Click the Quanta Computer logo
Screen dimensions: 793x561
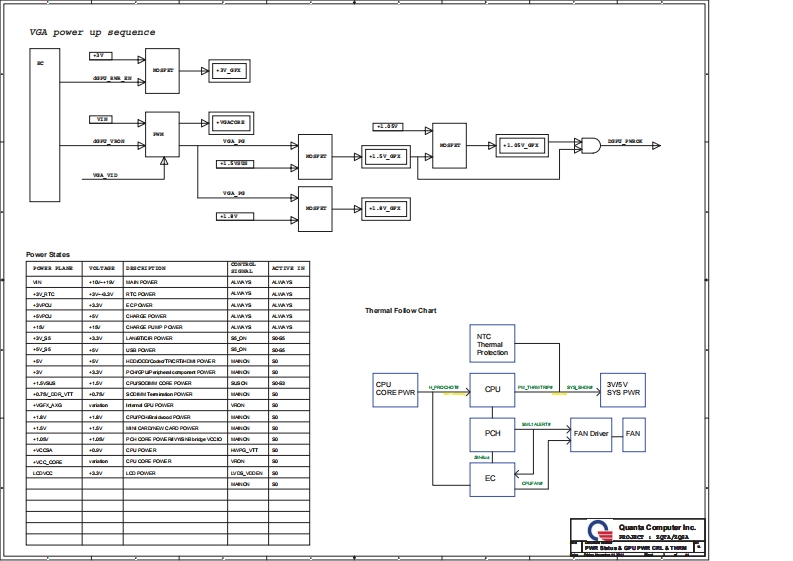(x=597, y=531)
